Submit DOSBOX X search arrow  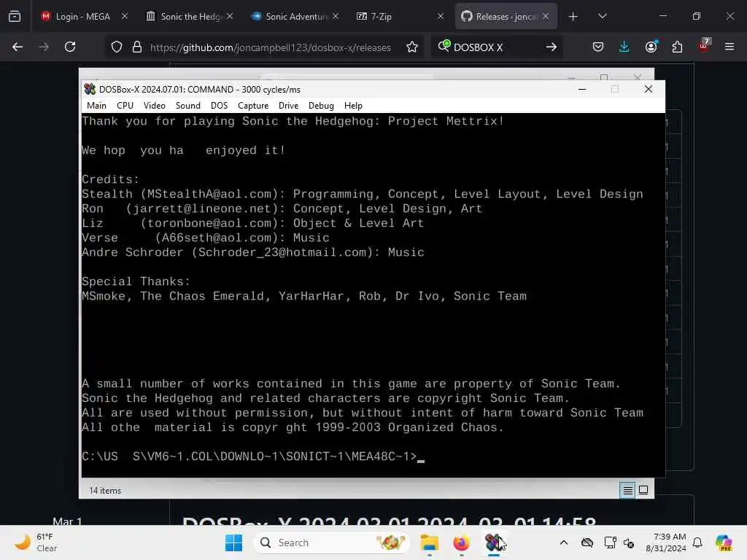pos(551,47)
